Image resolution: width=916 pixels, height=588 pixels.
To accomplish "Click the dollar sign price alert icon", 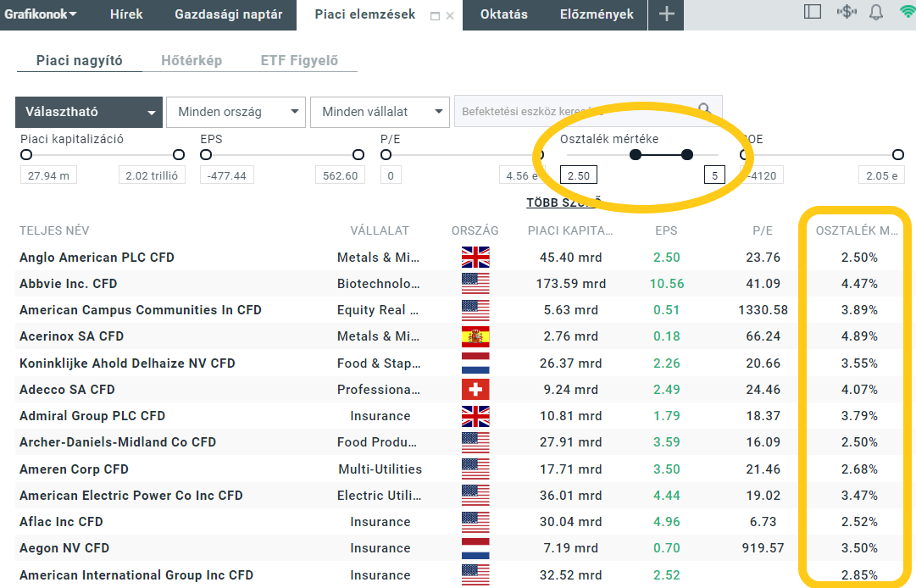I will click(846, 12).
